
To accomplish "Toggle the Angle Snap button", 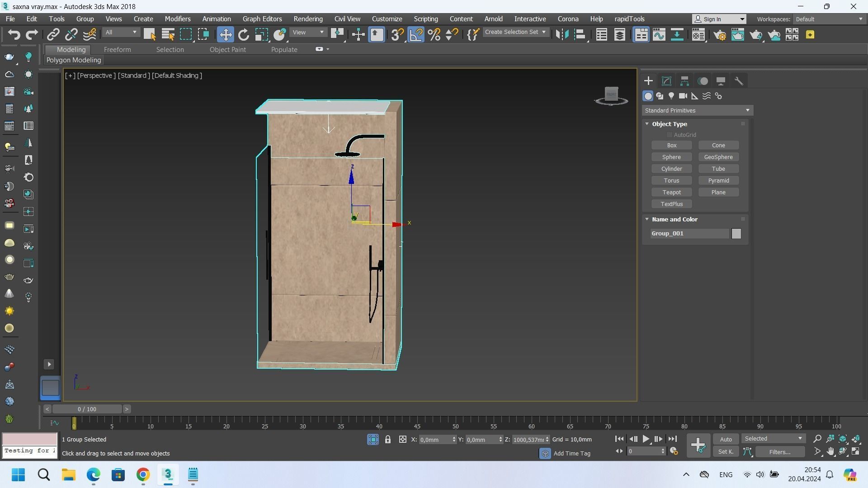I will click(416, 35).
